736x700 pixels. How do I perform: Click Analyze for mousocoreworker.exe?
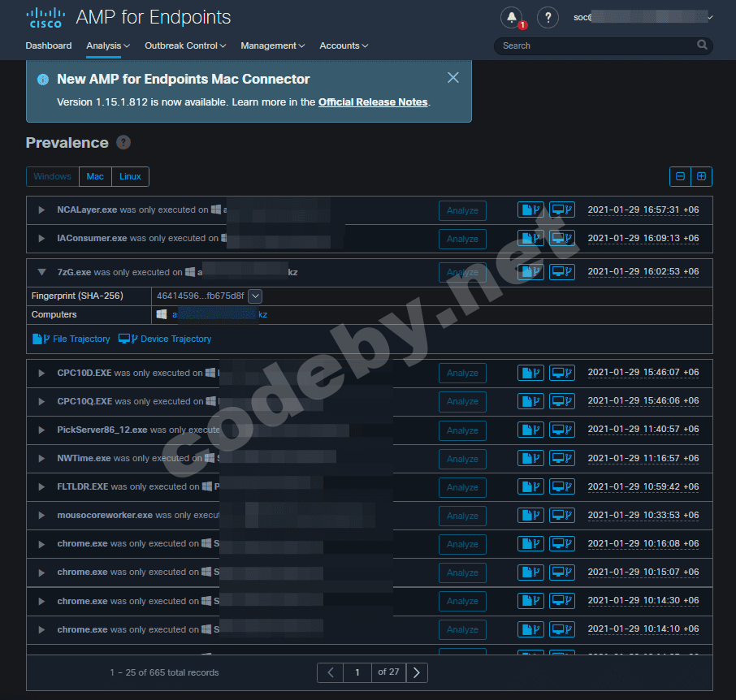[x=462, y=516]
